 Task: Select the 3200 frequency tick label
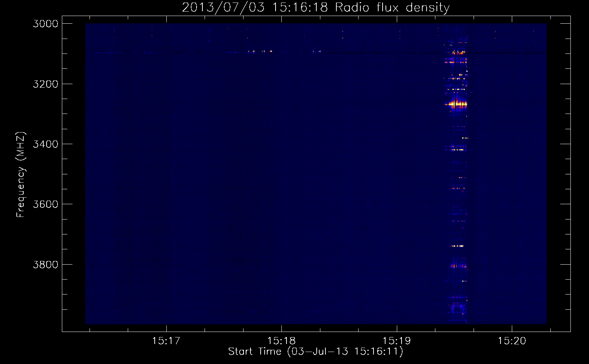point(46,84)
